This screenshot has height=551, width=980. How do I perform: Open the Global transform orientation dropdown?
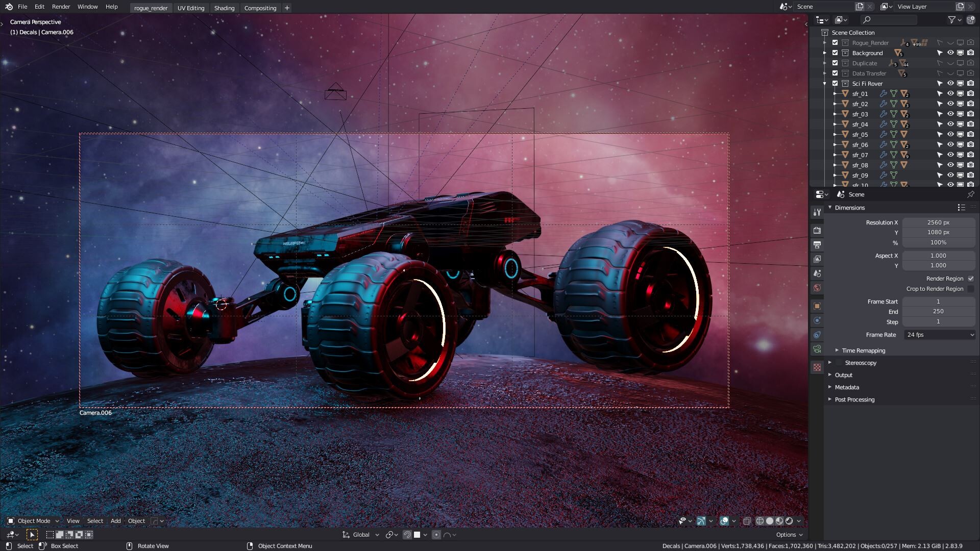(361, 535)
